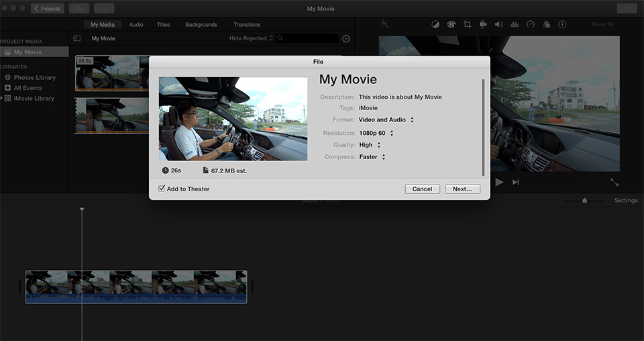Click the 26s duration clock icon
This screenshot has width=644, height=341.
click(165, 170)
